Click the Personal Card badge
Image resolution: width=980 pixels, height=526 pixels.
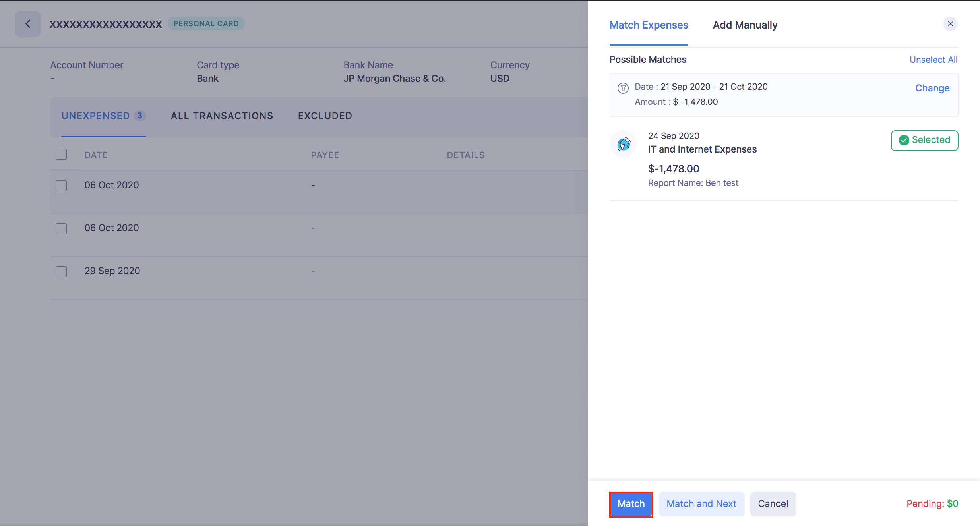206,23
